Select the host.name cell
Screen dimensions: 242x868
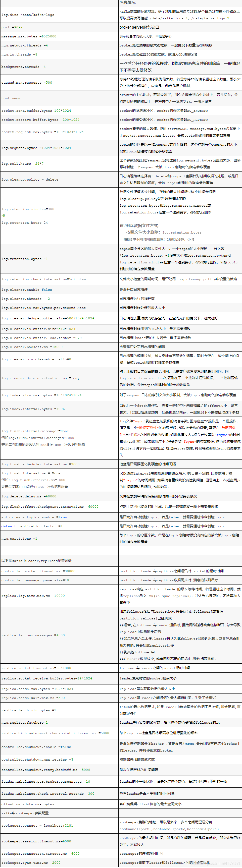(x=59, y=98)
